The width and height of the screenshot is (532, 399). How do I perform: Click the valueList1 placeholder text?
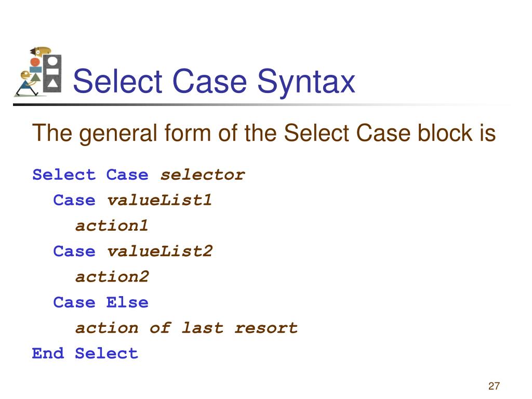point(159,200)
